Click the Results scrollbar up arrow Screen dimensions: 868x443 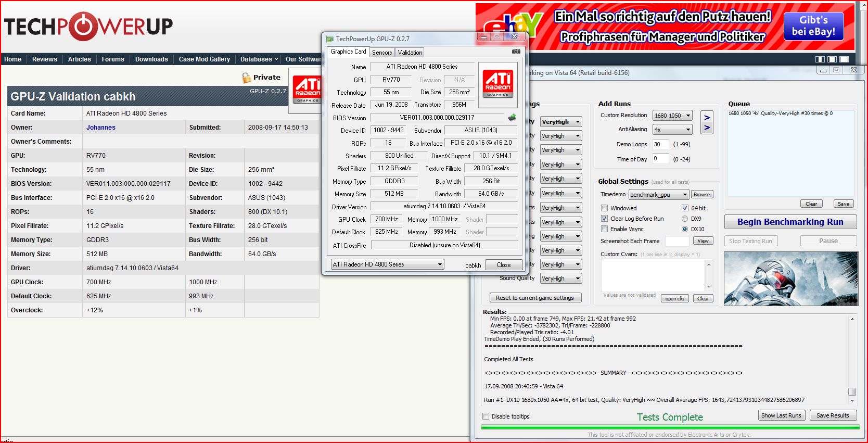pos(852,319)
